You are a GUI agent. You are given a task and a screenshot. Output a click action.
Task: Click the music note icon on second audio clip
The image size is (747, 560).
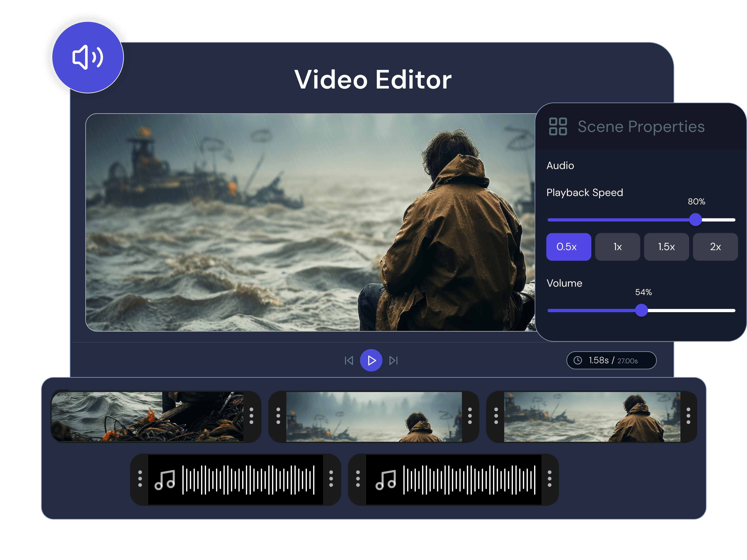click(386, 480)
